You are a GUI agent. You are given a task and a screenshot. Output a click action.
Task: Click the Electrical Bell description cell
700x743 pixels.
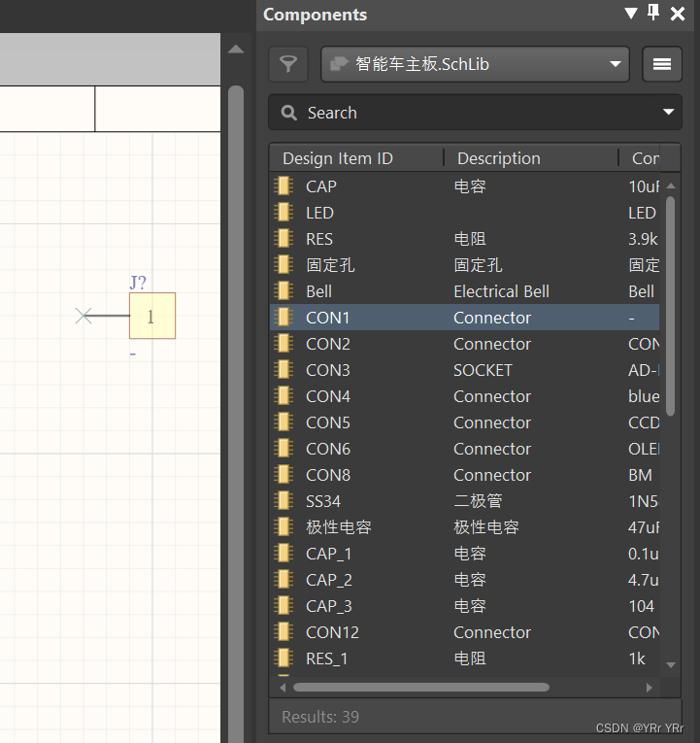501,291
